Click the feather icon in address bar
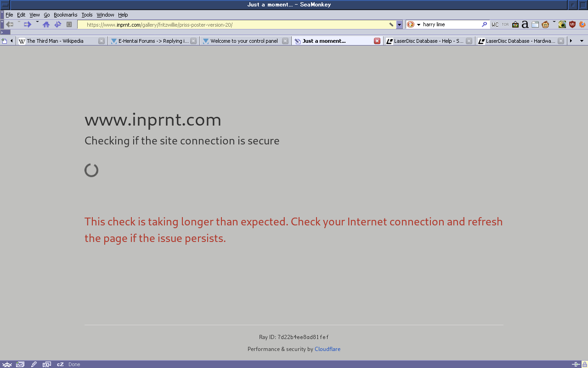Viewport: 588px width, 368px height. pyautogui.click(x=391, y=25)
